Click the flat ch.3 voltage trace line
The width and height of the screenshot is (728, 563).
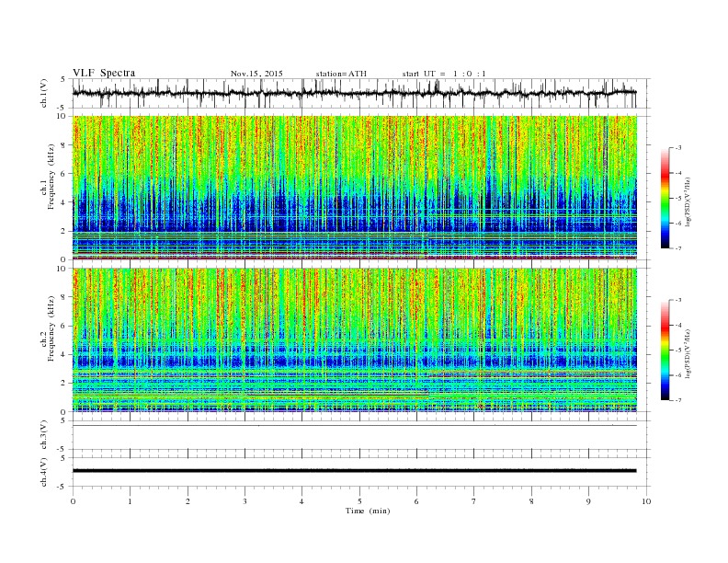pyautogui.click(x=355, y=426)
